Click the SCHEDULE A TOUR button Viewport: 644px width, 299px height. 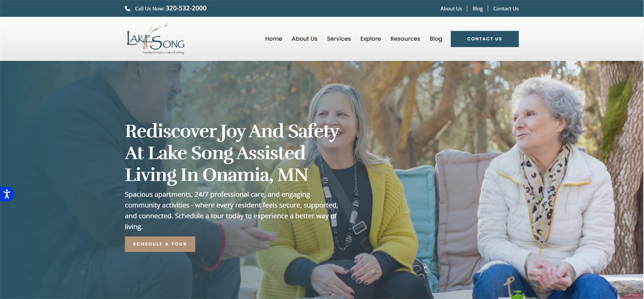tap(160, 244)
